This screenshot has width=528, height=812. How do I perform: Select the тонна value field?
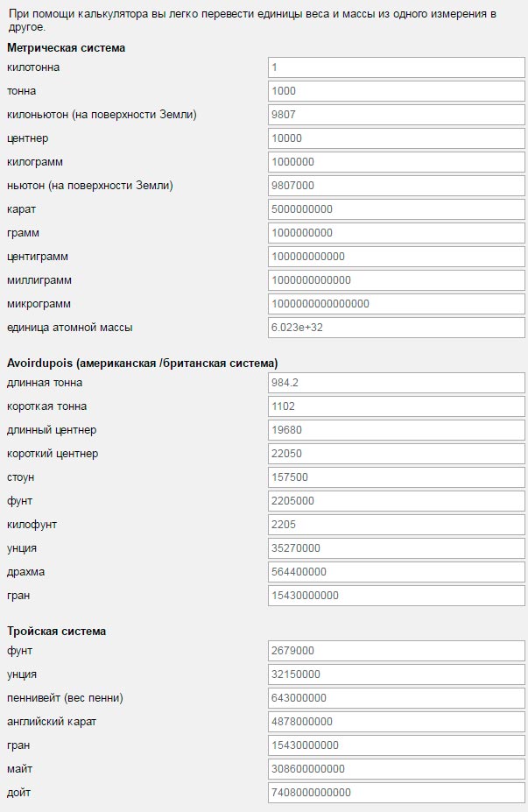[397, 91]
